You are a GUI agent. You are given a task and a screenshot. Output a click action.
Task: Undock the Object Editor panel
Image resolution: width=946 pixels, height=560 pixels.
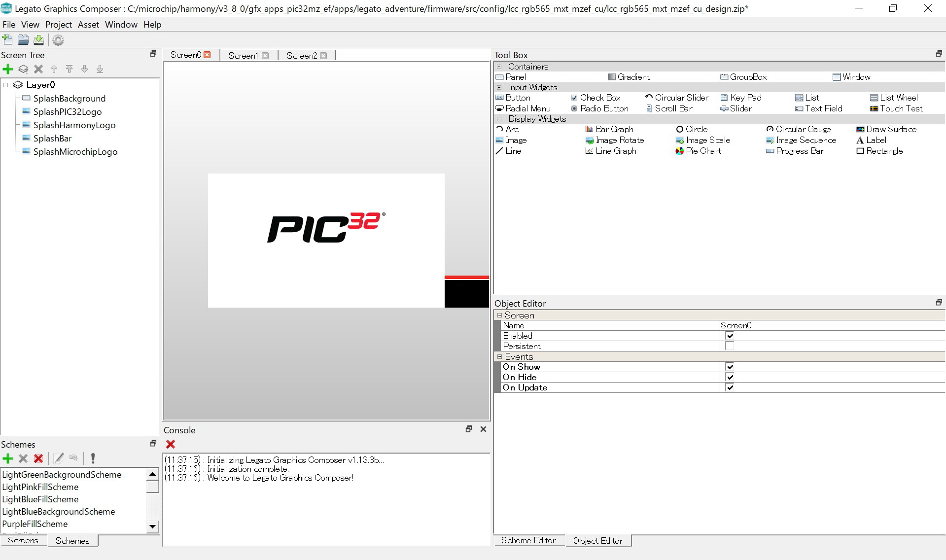[x=939, y=302]
